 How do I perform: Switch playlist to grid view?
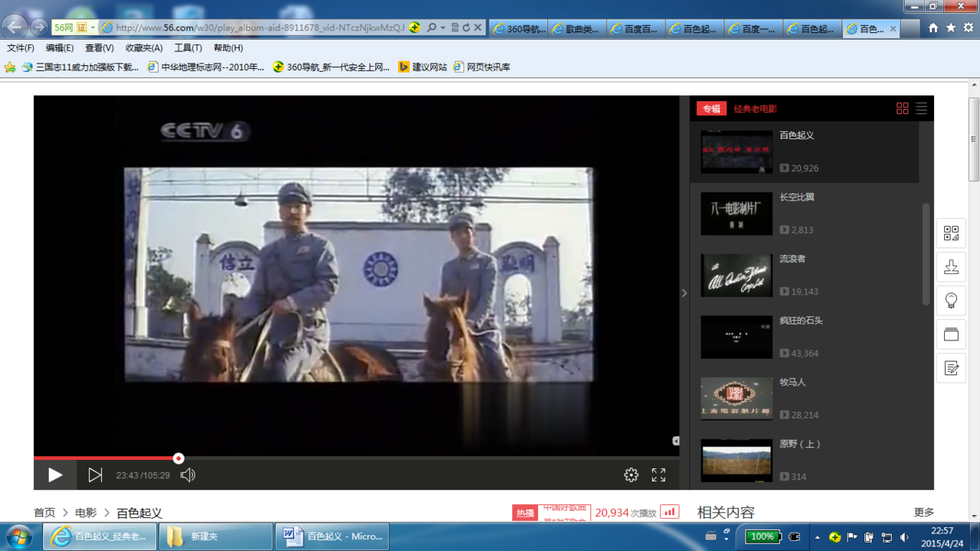click(902, 109)
